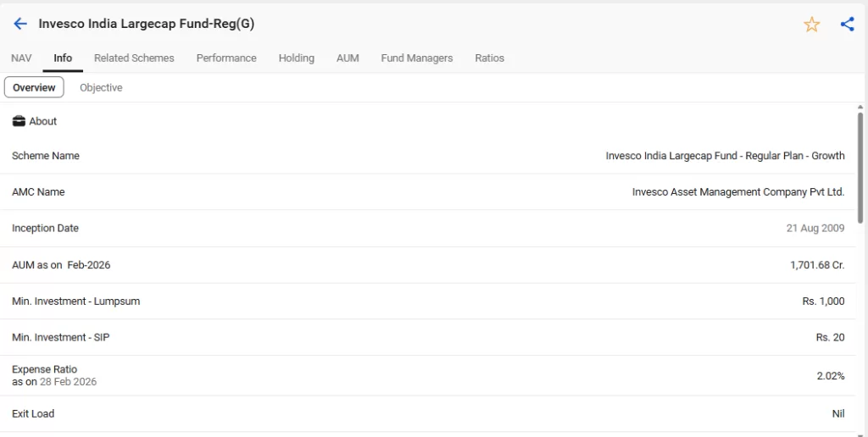The image size is (868, 437).
Task: Go back using the left arrow icon
Action: (x=20, y=24)
